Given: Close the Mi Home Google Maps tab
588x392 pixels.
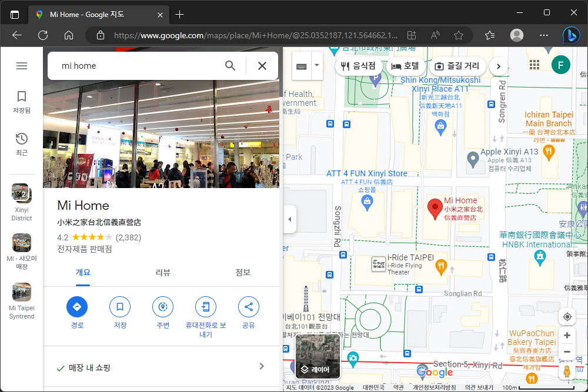Looking at the screenshot, I should [160, 15].
